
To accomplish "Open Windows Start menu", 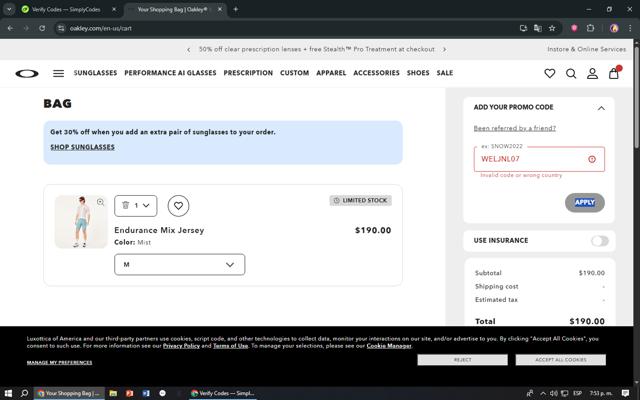I will (x=8, y=393).
